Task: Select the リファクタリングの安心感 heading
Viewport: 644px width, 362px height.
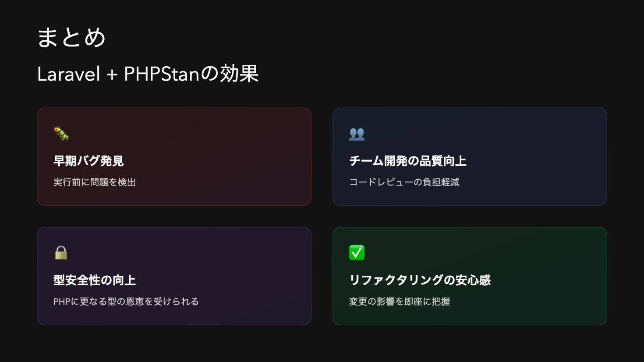Action: (x=420, y=280)
